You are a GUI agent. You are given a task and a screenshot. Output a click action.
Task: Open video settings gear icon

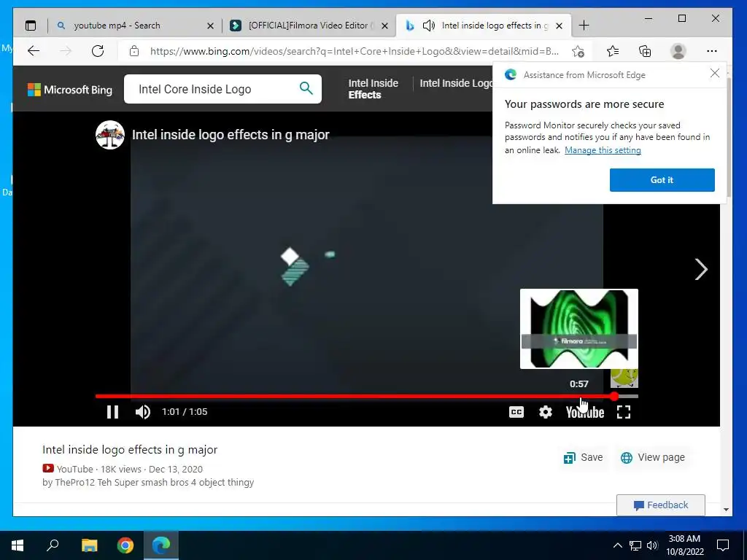click(x=546, y=412)
